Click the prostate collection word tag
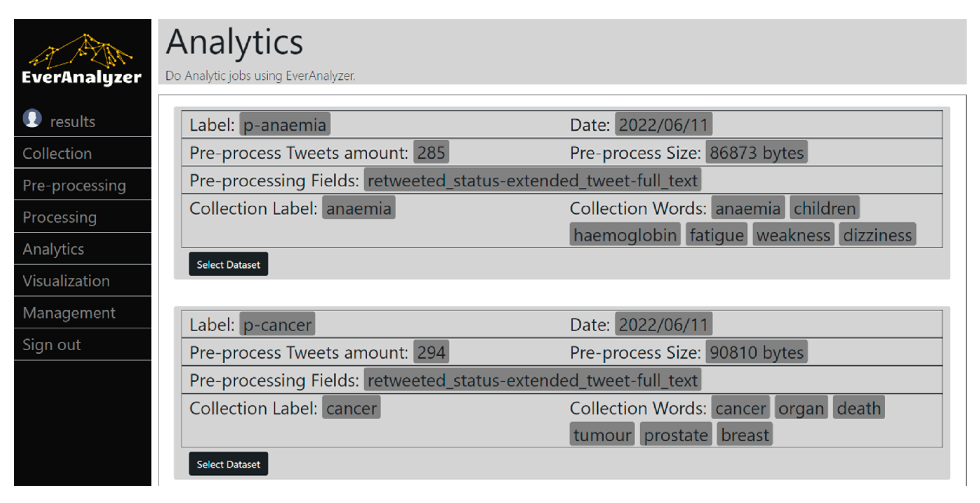 [x=676, y=434]
